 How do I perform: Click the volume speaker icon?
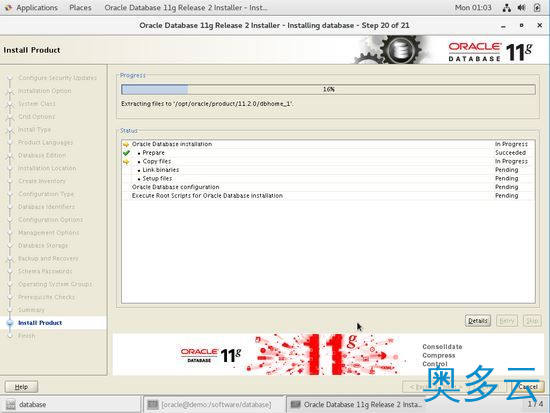click(x=522, y=7)
